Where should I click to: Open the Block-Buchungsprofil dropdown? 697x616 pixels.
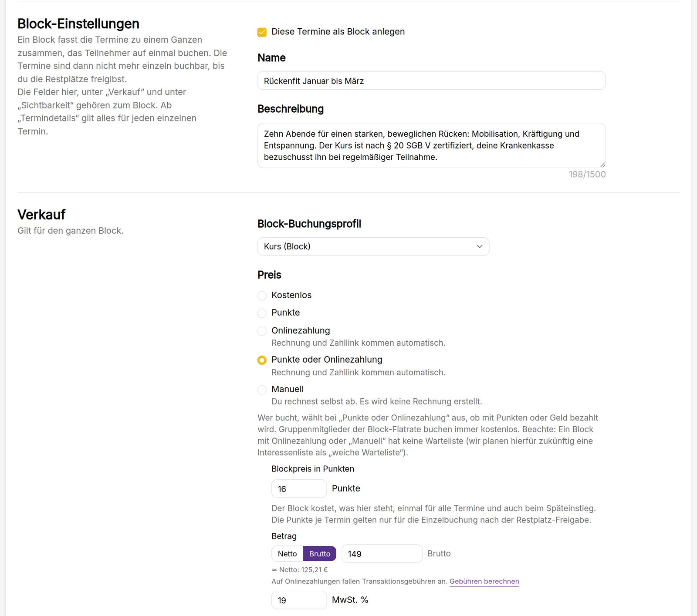point(373,246)
